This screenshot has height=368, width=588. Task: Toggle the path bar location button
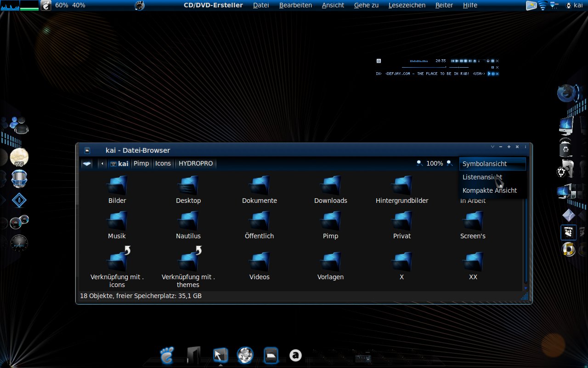pos(87,163)
